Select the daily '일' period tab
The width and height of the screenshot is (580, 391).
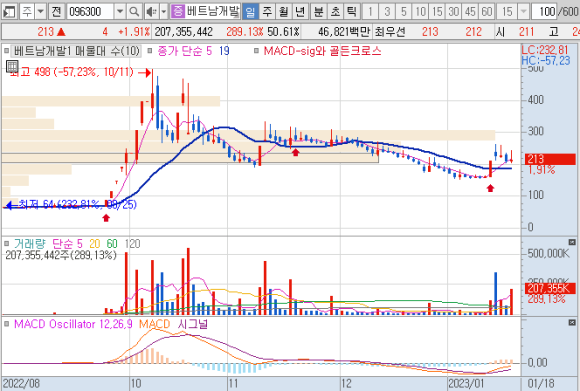tap(250, 12)
